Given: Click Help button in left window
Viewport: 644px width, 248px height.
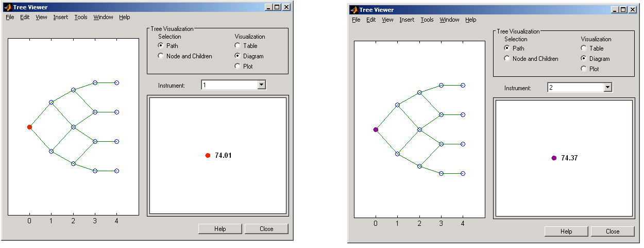Looking at the screenshot, I should [x=220, y=229].
